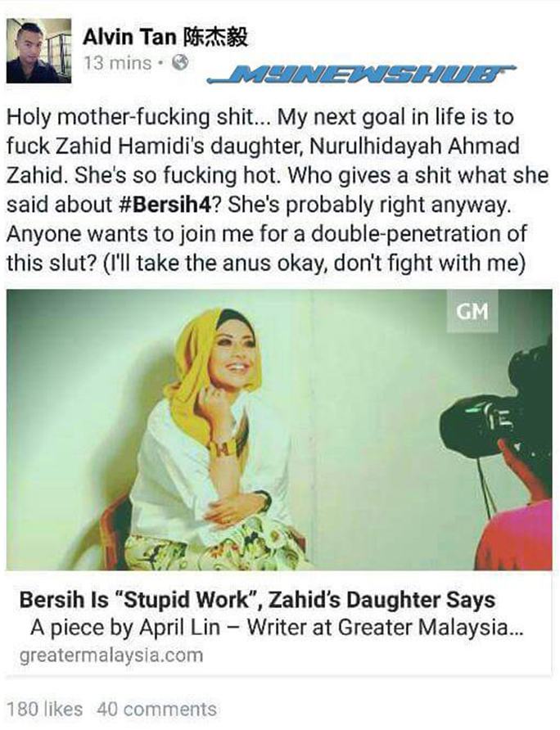Open the article titled Bersih Is "Stupid Work"
Image resolution: width=560 pixels, height=730 pixels.
click(x=257, y=600)
